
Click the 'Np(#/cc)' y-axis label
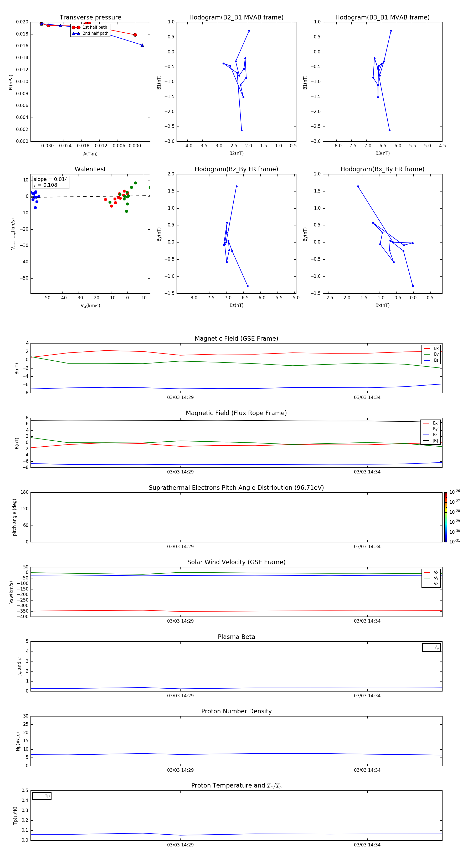pos(18,741)
